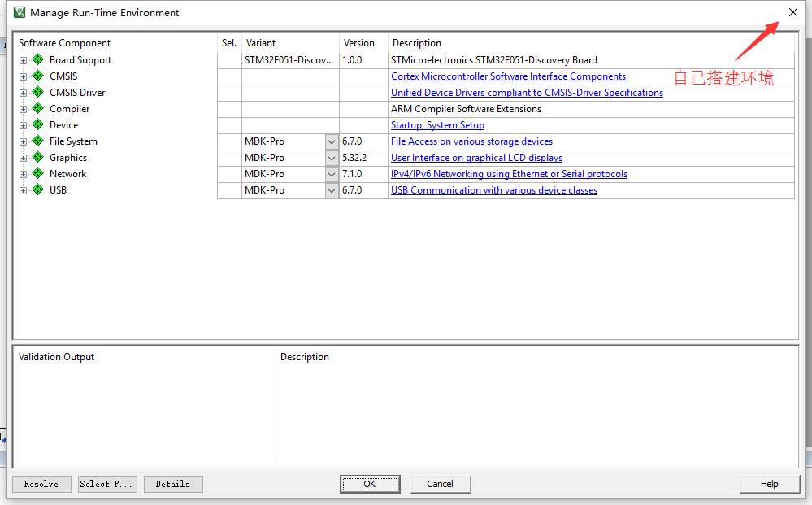The image size is (812, 505).
Task: Close the Manage Run-Time Environment dialog
Action: (x=792, y=12)
